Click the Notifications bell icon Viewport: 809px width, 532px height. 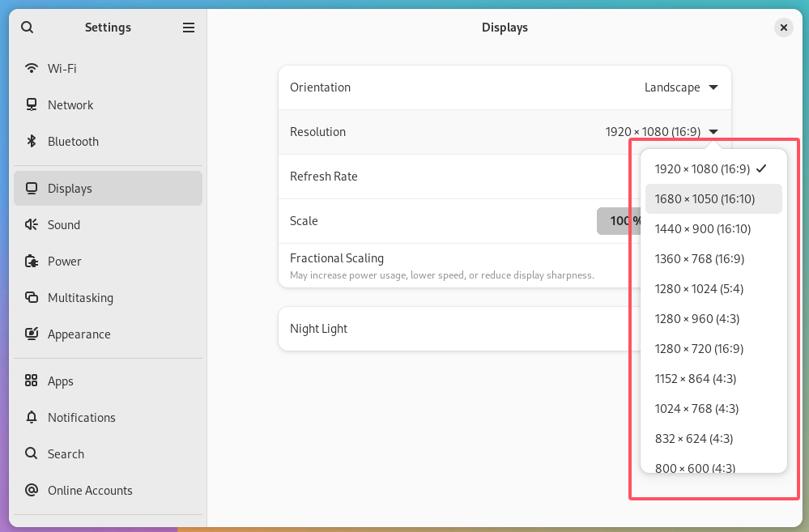(x=32, y=418)
